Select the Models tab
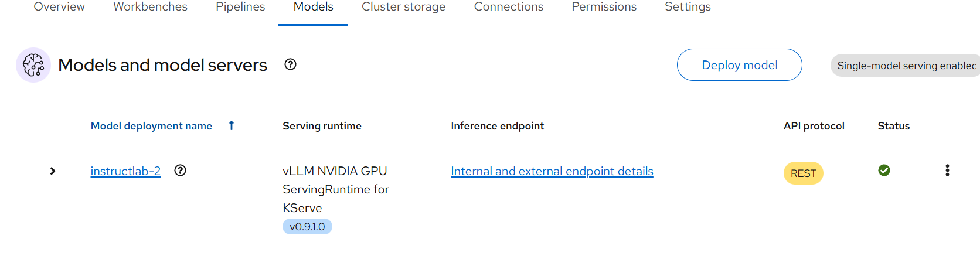This screenshot has width=980, height=259. click(313, 7)
